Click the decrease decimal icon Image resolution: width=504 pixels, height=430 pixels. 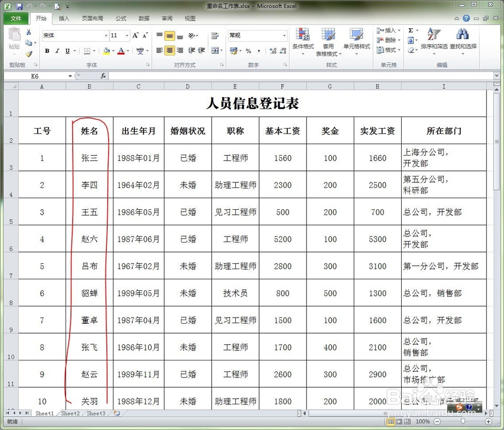coord(283,51)
